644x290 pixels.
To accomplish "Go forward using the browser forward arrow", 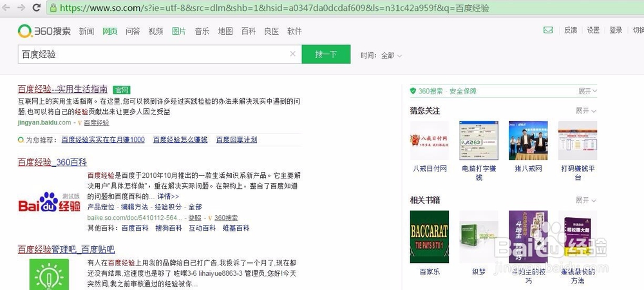I will pos(21,7).
